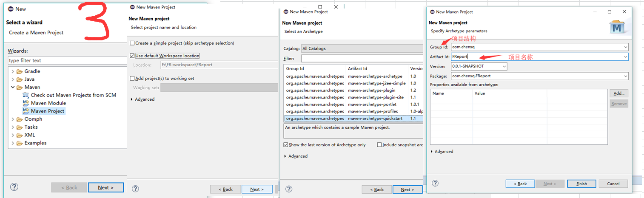644x198 pixels.
Task: Click Back on the Select an Archetype page
Action: point(376,190)
